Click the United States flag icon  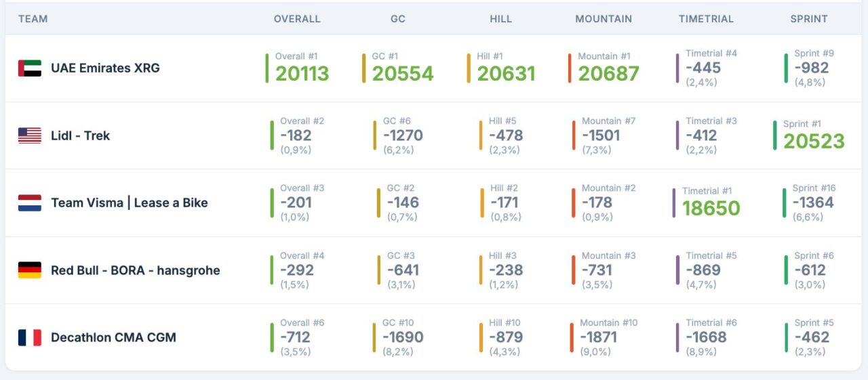(x=30, y=135)
